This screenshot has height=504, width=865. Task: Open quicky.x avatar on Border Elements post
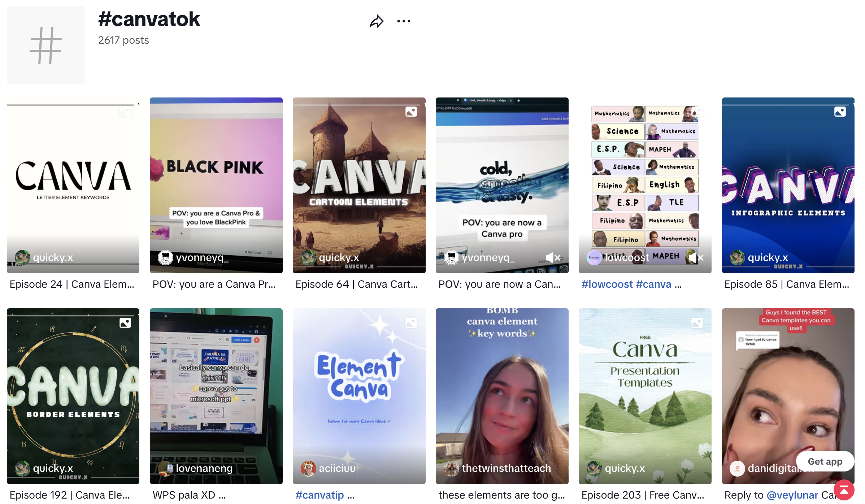coord(22,468)
